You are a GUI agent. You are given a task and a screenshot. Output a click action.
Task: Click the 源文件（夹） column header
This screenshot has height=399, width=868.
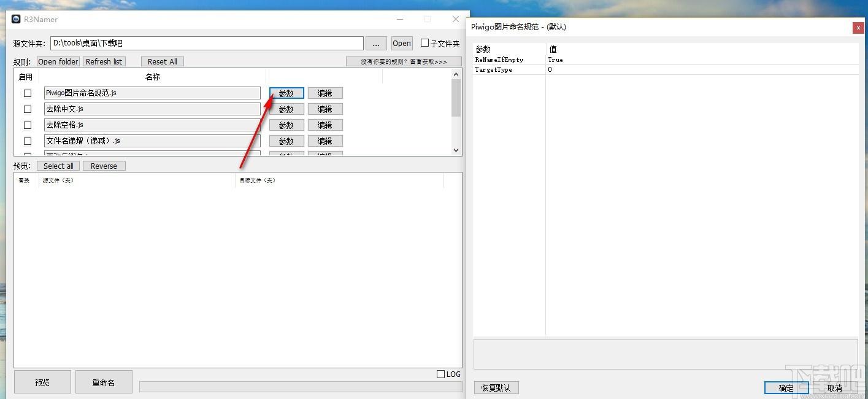[137, 180]
